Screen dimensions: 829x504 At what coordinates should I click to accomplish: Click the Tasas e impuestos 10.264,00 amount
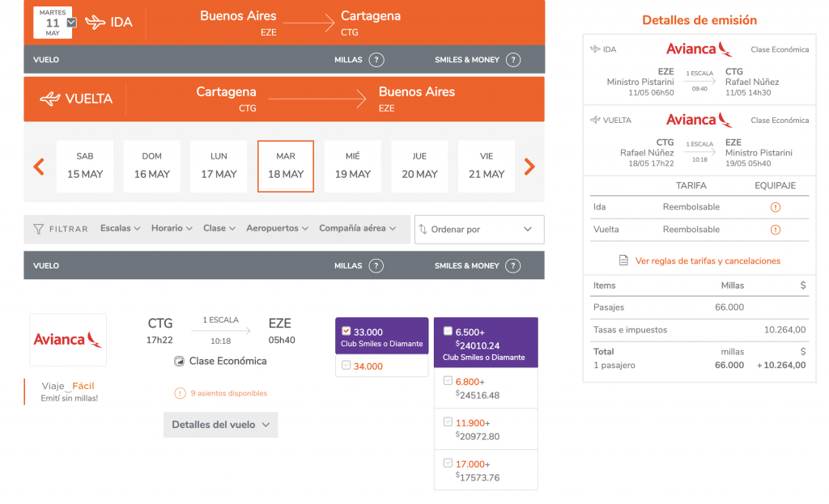(784, 329)
